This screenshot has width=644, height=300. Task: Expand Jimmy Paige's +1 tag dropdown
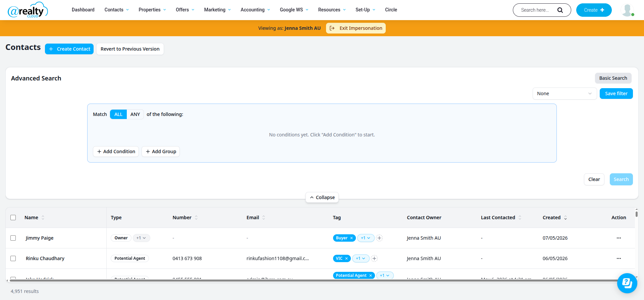[x=366, y=238]
